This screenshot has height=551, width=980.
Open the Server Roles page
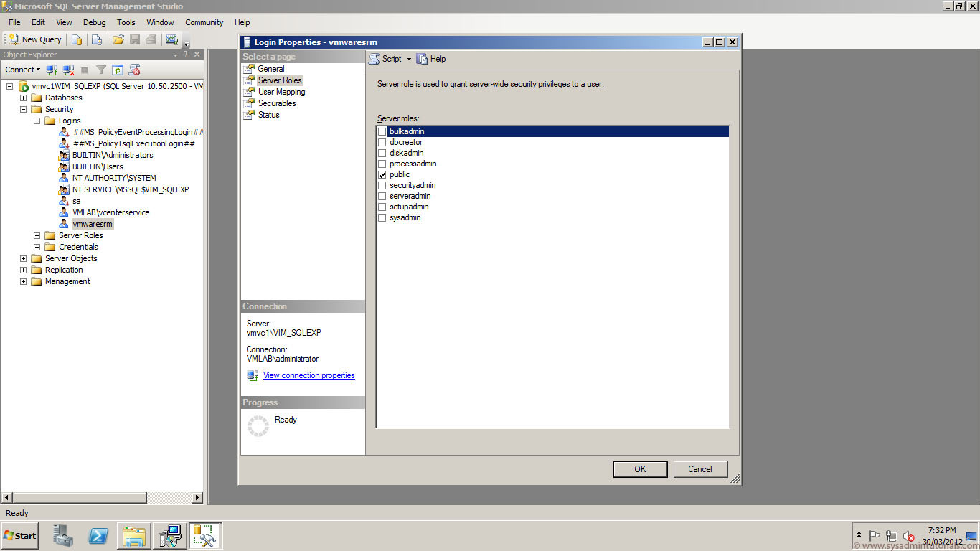click(x=280, y=80)
